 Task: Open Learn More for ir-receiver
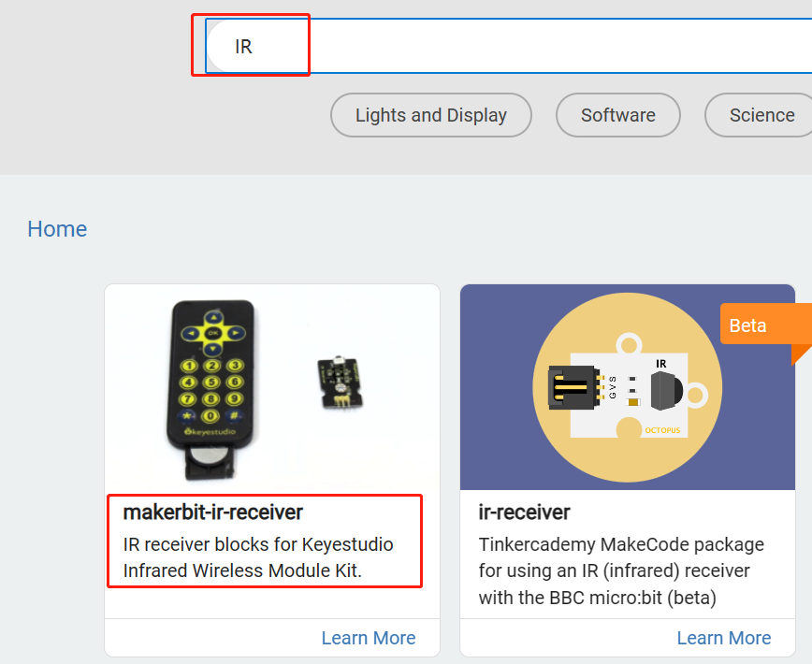click(x=724, y=638)
